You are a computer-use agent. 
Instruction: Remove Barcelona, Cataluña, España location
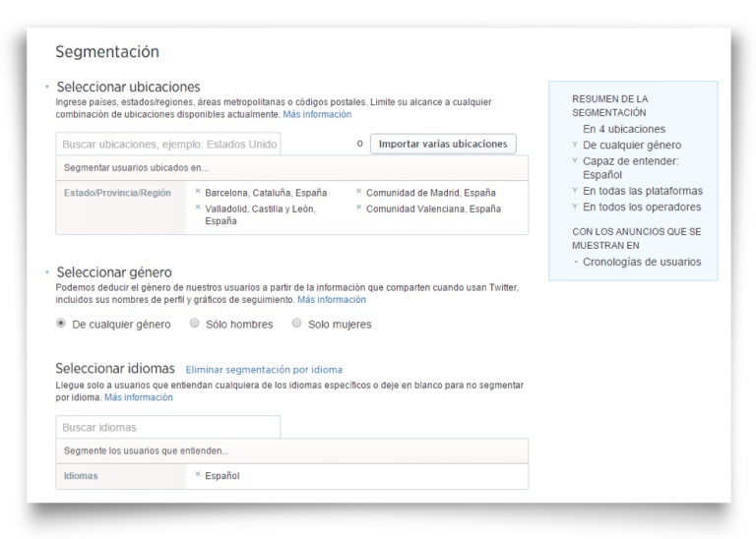(198, 191)
